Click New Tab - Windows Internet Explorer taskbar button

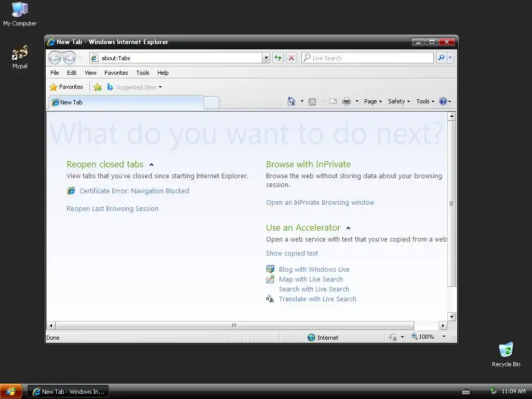click(68, 392)
